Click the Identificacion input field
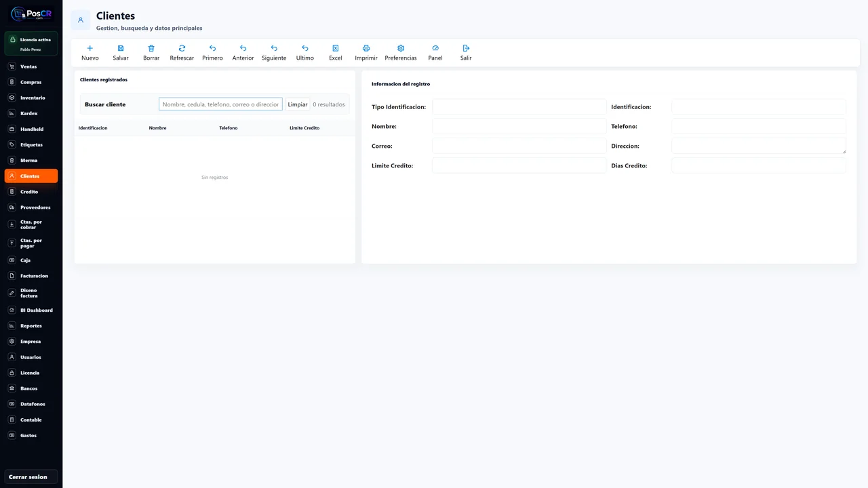The height and width of the screenshot is (488, 868). pyautogui.click(x=759, y=107)
